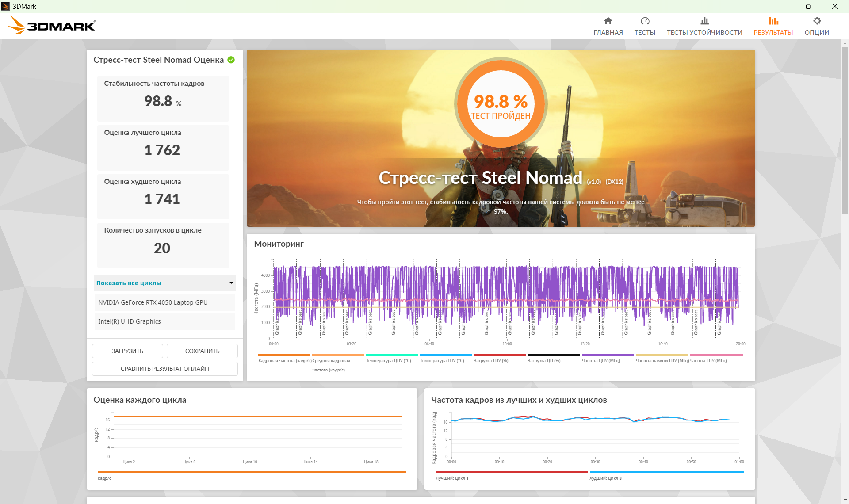Click the Мониторинг panel heading
Screen dimensions: 849x504
(x=279, y=244)
